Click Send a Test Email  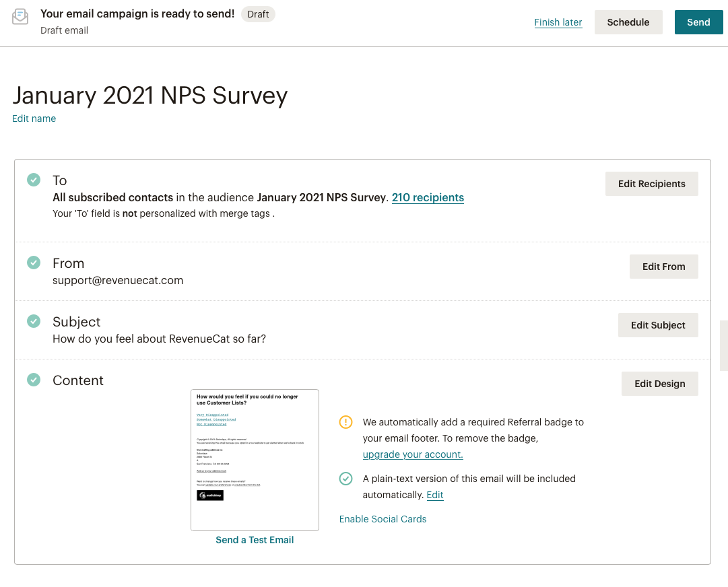click(255, 540)
